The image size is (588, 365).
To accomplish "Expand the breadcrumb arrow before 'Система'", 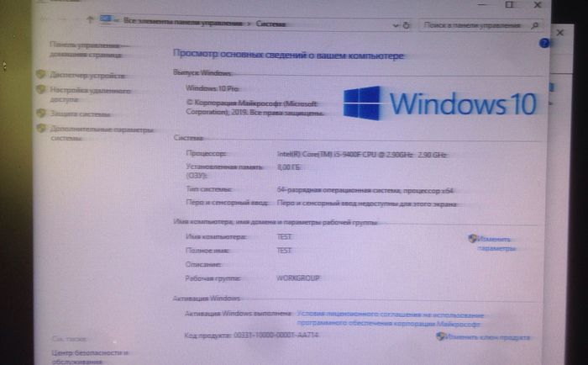I will [x=249, y=24].
